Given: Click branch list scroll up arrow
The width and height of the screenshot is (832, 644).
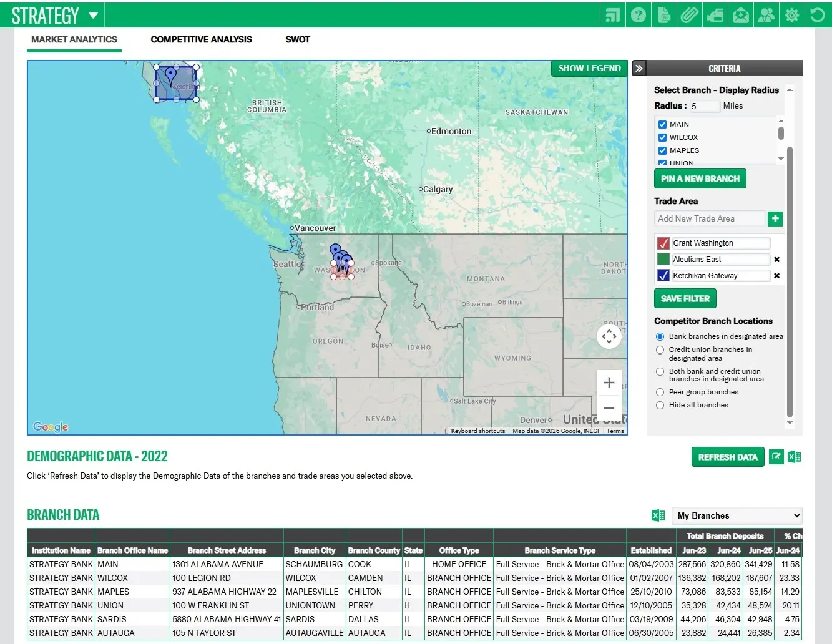Looking at the screenshot, I should pos(781,121).
